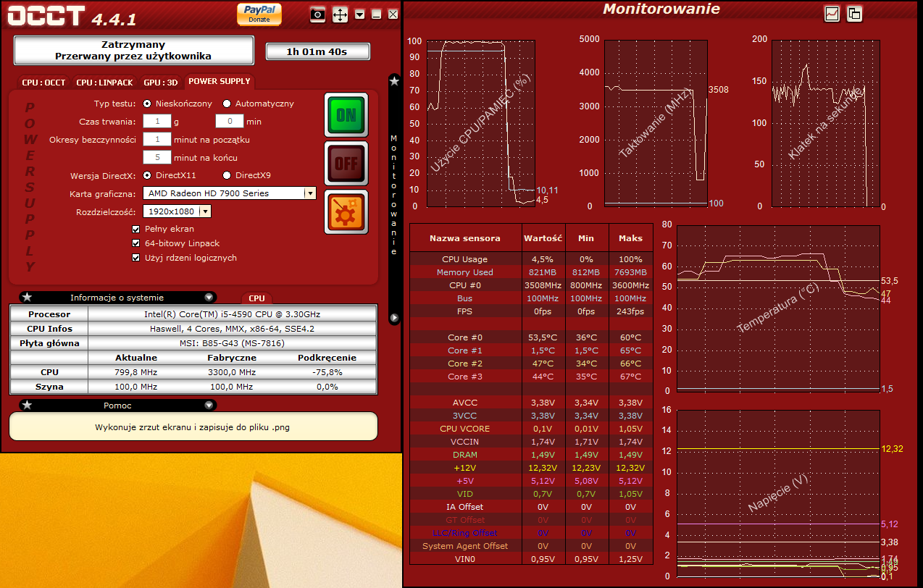Switch to the GPU : 3D tab
Viewport: 923px width, 588px height.
click(x=160, y=83)
